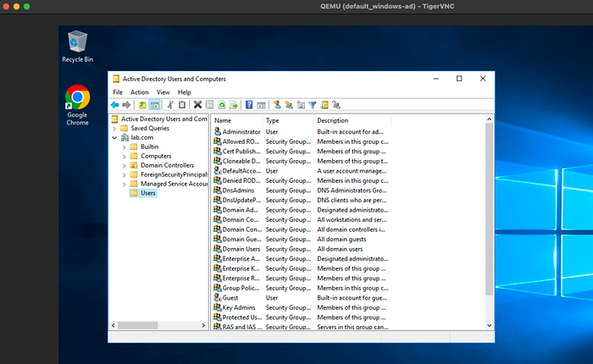This screenshot has width=593, height=364.
Task: Collapse the lab.com domain node
Action: click(114, 138)
